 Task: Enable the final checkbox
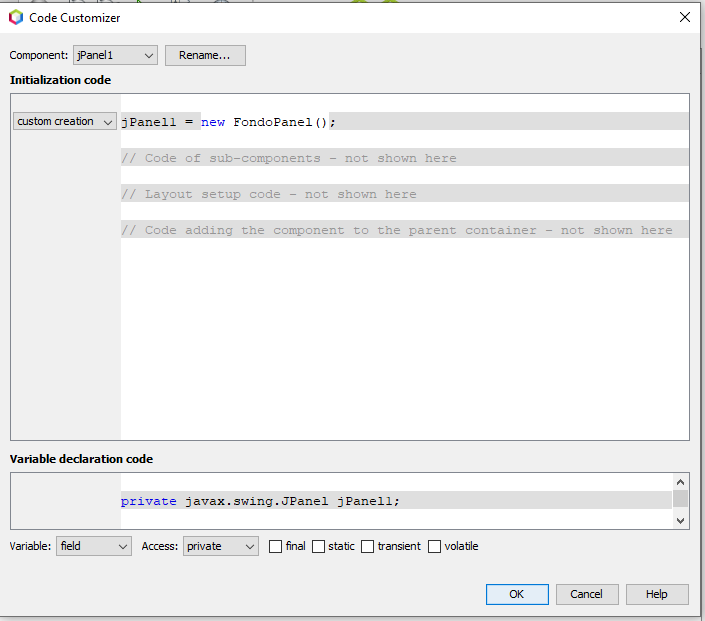[275, 546]
